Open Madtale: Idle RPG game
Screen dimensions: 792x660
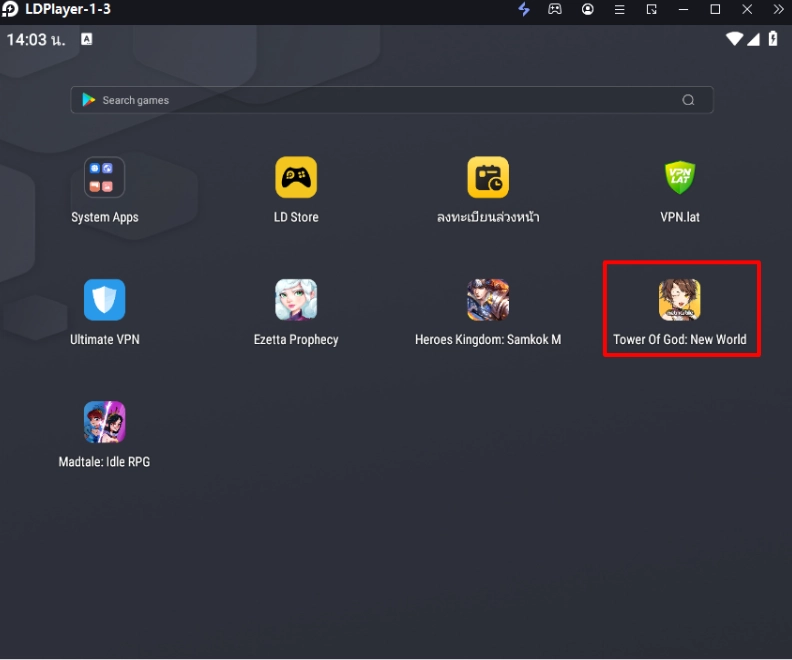click(104, 422)
